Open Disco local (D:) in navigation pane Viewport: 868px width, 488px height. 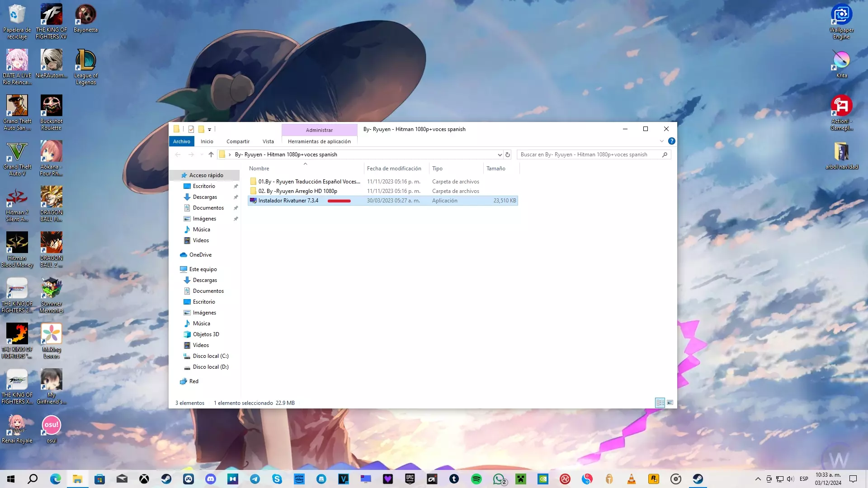tap(210, 367)
